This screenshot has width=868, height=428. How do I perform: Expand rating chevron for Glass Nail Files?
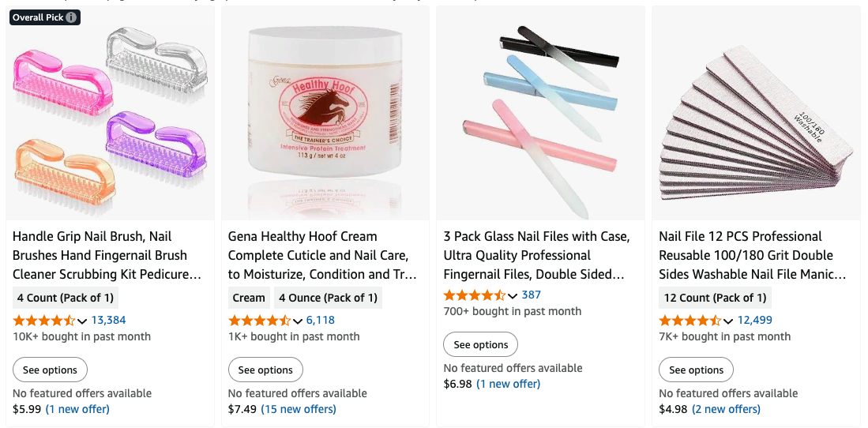pos(513,295)
